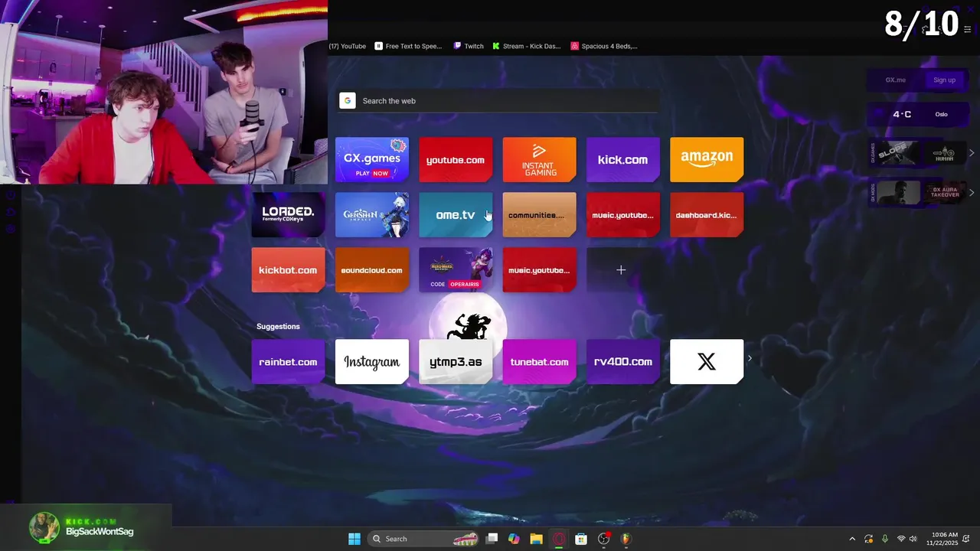Click the taskbar Search box
Image resolution: width=980 pixels, height=551 pixels.
point(424,539)
